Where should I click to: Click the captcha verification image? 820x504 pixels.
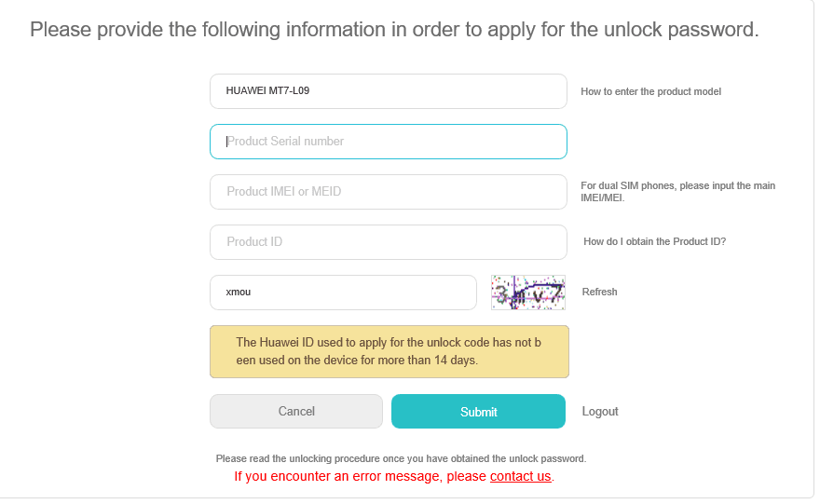[527, 293]
